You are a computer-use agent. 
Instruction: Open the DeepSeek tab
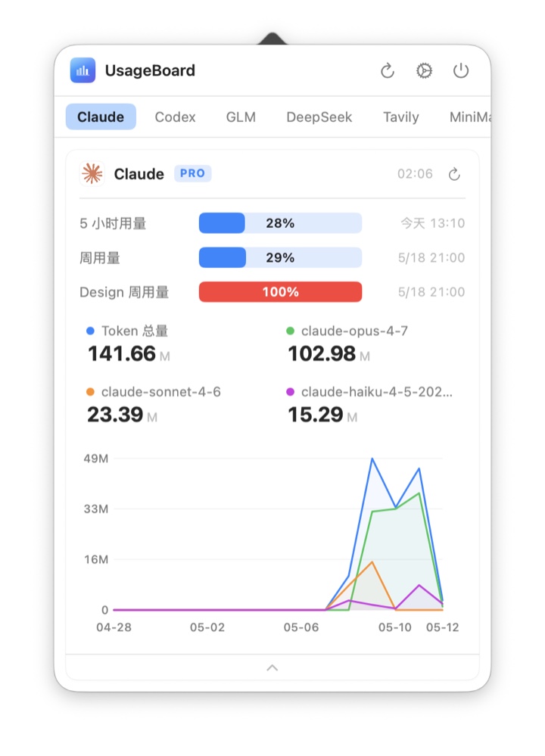pos(319,117)
